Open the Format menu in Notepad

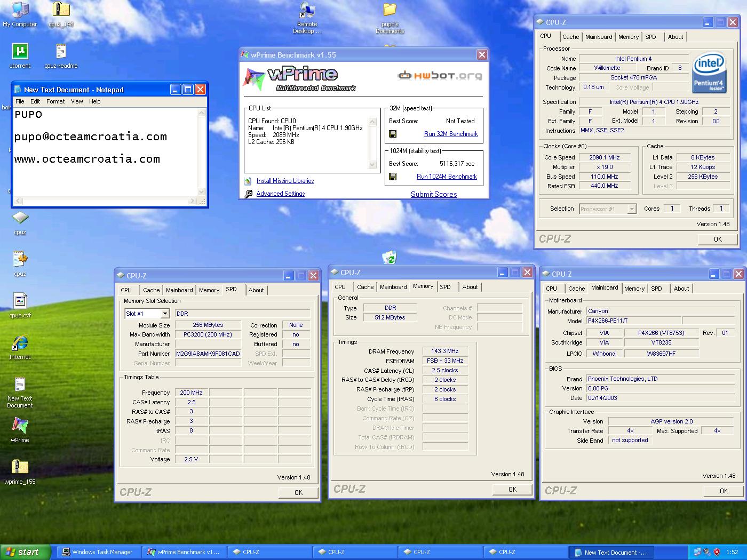[55, 101]
